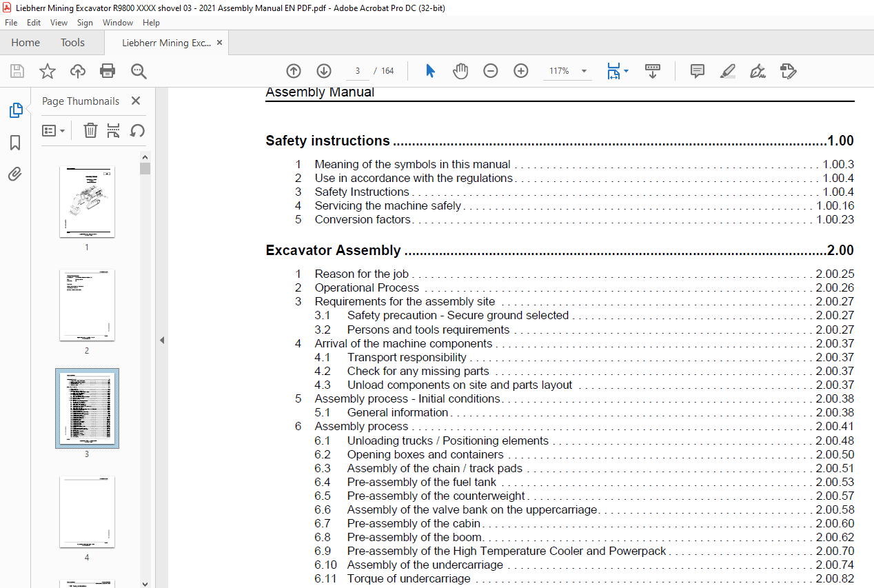Click 'Use in accordance with the regulations'

[414, 178]
